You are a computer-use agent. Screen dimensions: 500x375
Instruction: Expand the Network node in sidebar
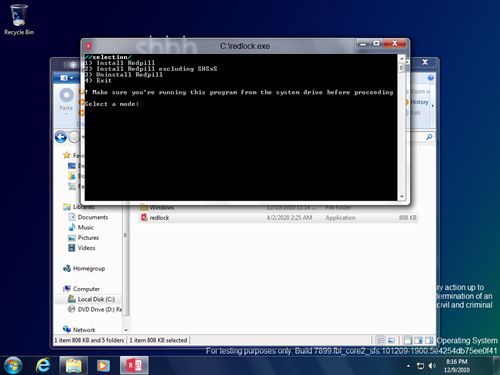tap(84, 330)
